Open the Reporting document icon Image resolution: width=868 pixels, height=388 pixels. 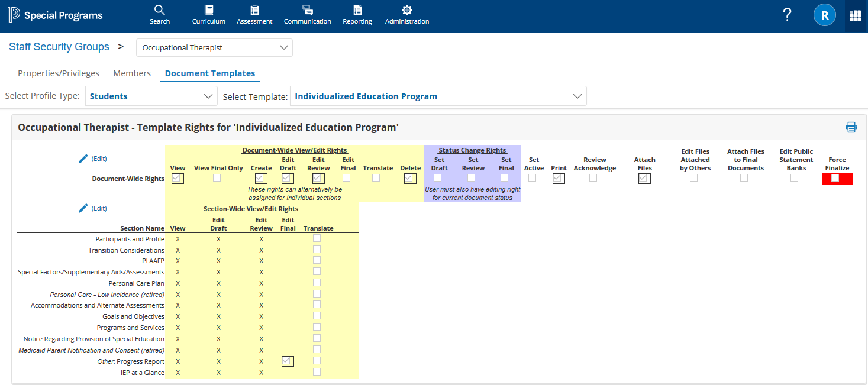[x=357, y=11]
